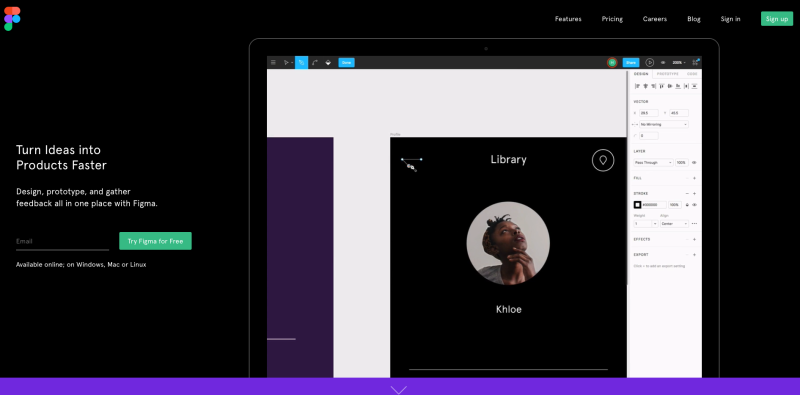Click the Align left icon
800x395 pixels.
pyautogui.click(x=637, y=86)
